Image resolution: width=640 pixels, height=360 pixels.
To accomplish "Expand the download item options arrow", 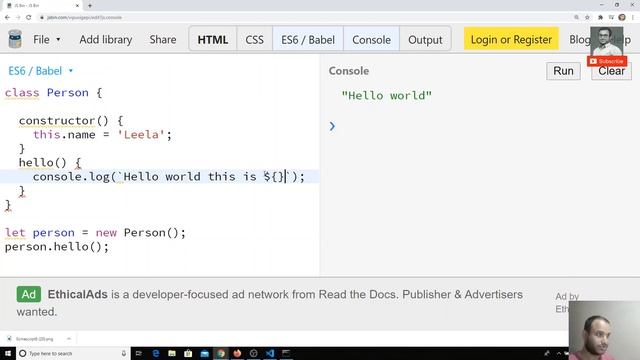I will (69, 339).
